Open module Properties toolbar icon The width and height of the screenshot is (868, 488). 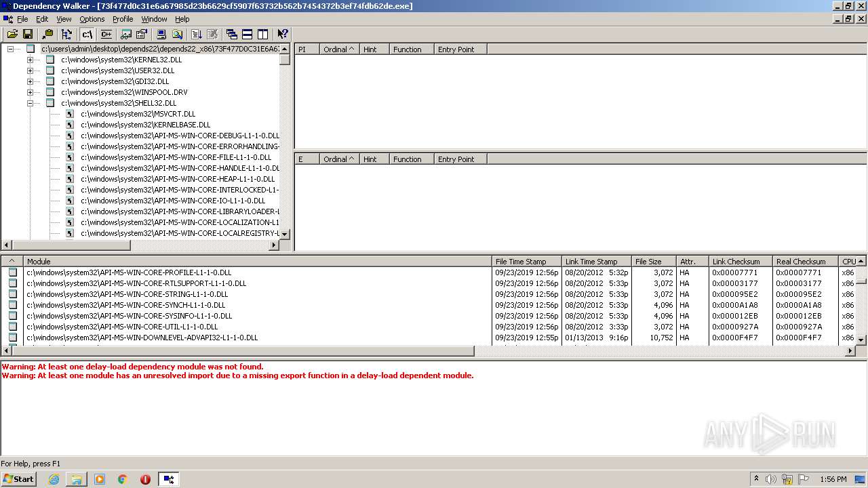(142, 34)
